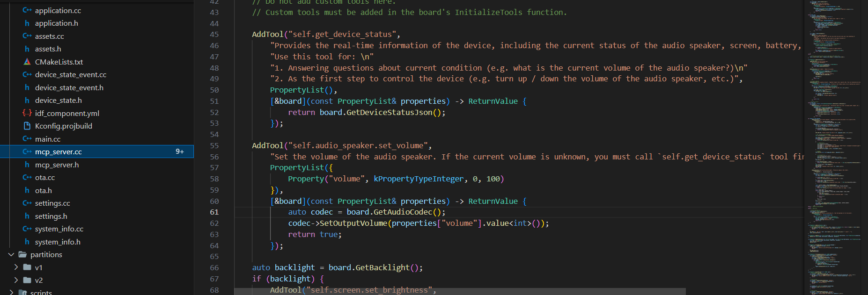Click the folder icon next to v1
The width and height of the screenshot is (868, 295).
point(27,267)
